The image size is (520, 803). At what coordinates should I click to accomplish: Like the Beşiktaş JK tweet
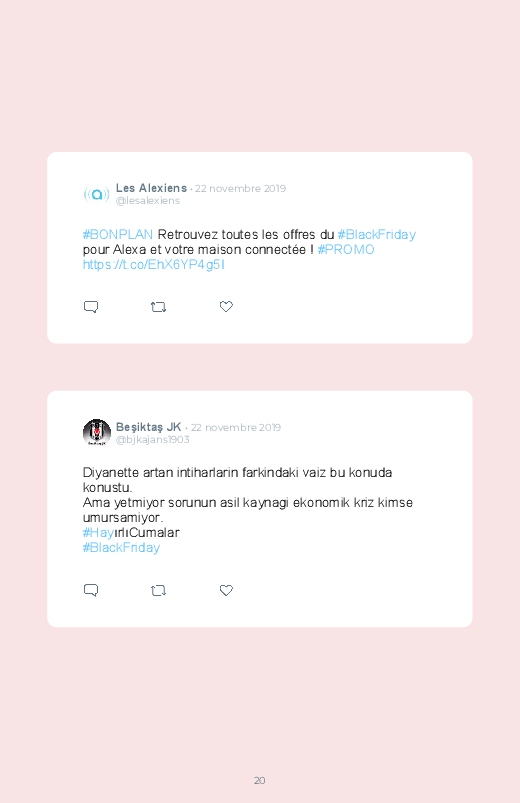click(x=226, y=590)
